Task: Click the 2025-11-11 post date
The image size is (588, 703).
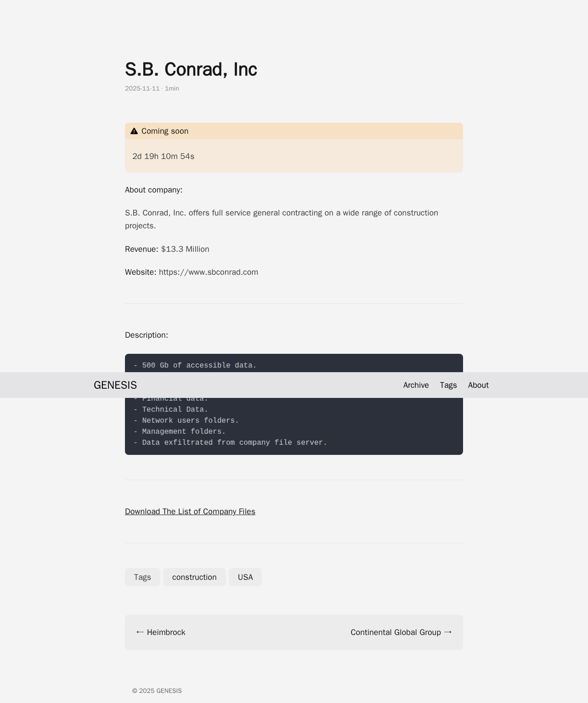Action: coord(142,88)
